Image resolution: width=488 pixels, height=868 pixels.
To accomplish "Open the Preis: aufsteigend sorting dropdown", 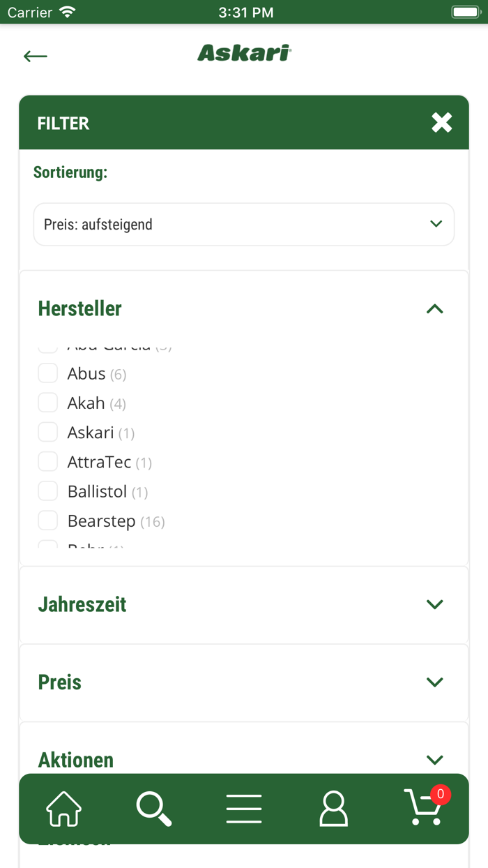I will coord(243,224).
